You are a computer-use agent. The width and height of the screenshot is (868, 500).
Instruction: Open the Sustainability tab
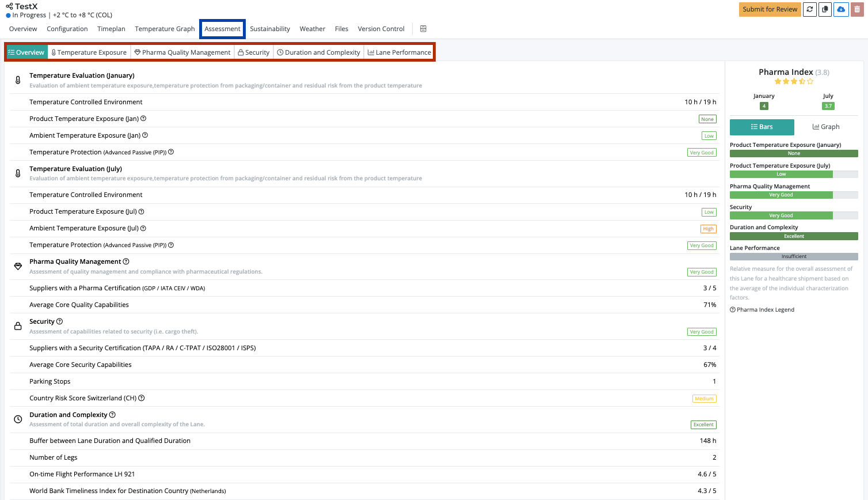coord(270,29)
